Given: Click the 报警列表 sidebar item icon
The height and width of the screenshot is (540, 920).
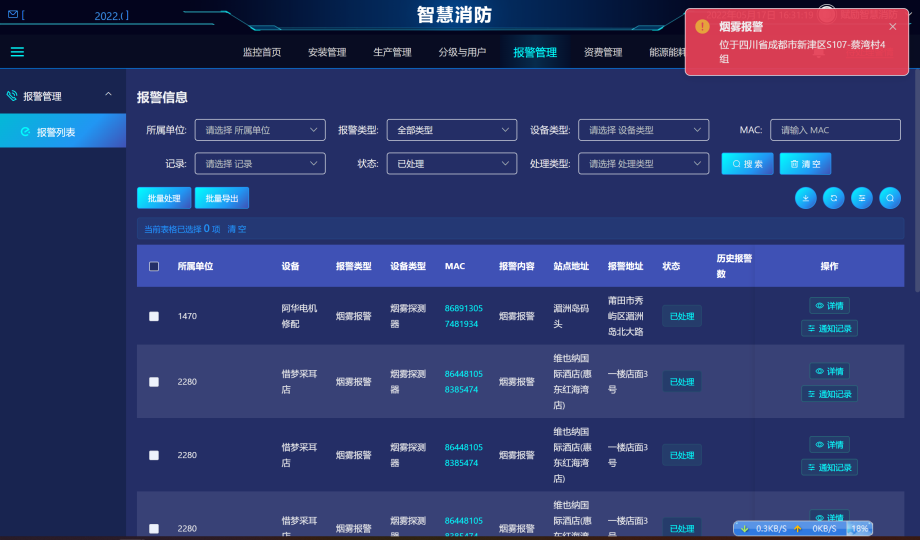Looking at the screenshot, I should click(x=25, y=132).
